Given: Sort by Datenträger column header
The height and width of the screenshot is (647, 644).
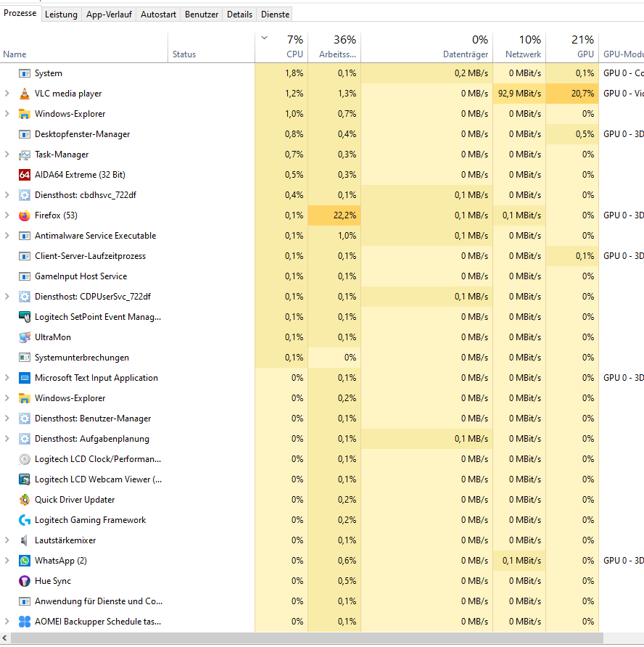Looking at the screenshot, I should [x=427, y=47].
